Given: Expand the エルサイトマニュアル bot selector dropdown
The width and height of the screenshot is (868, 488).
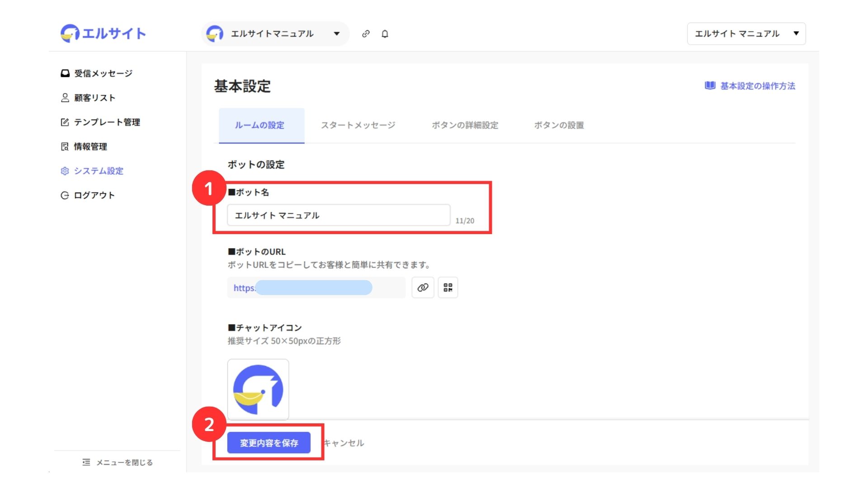Looking at the screenshot, I should pos(336,34).
